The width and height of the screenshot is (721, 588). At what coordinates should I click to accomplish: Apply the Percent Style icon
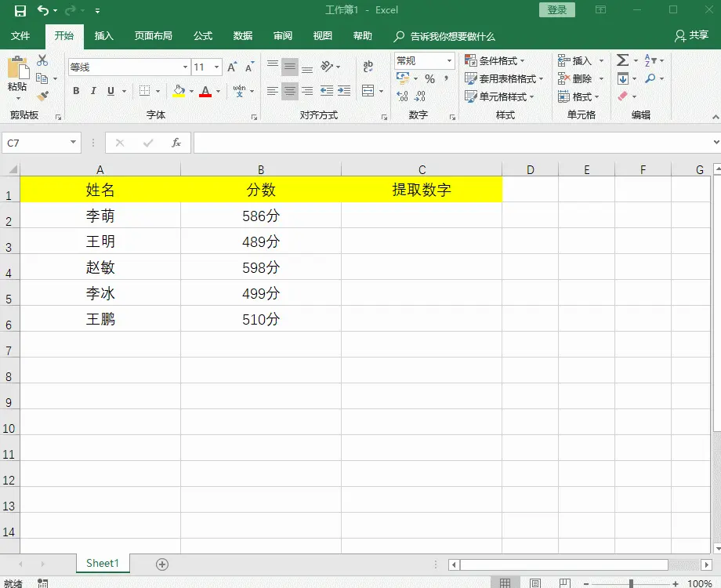click(430, 78)
